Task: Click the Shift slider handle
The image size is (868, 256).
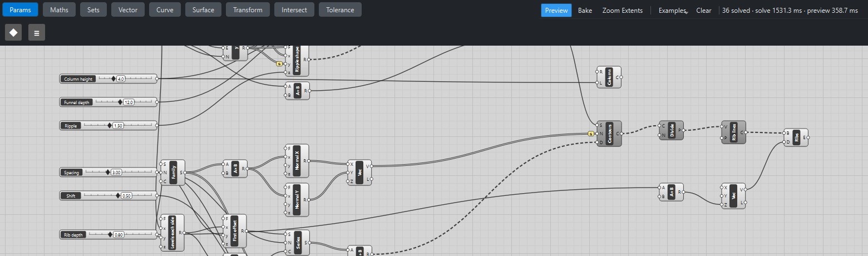Action: click(x=117, y=196)
